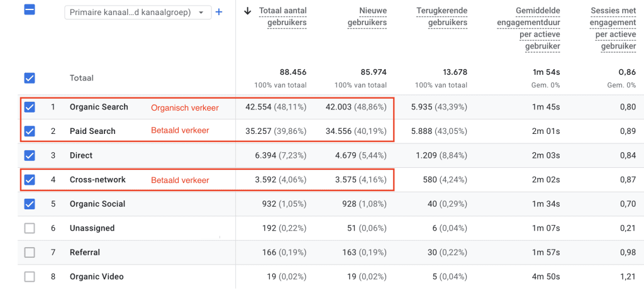Click the plus icon to add dimension
The image size is (644, 298).
[219, 13]
